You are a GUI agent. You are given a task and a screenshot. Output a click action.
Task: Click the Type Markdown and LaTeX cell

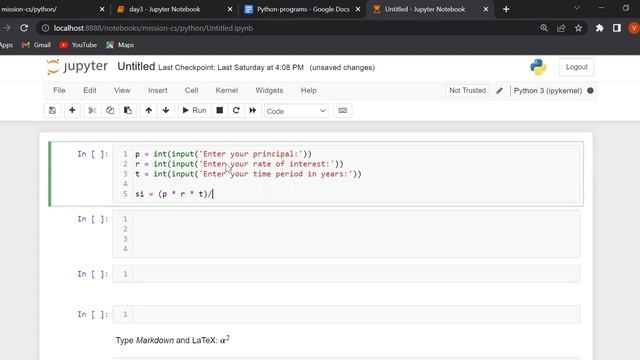point(173,340)
